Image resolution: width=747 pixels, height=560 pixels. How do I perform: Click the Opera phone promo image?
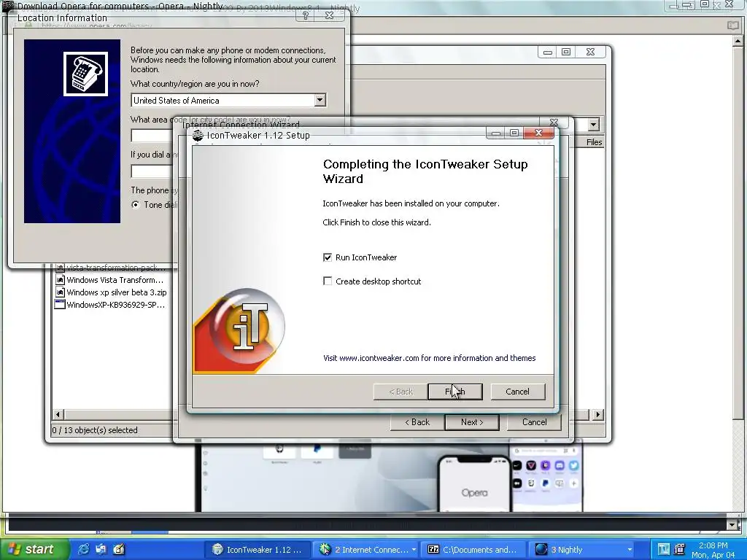tap(474, 483)
